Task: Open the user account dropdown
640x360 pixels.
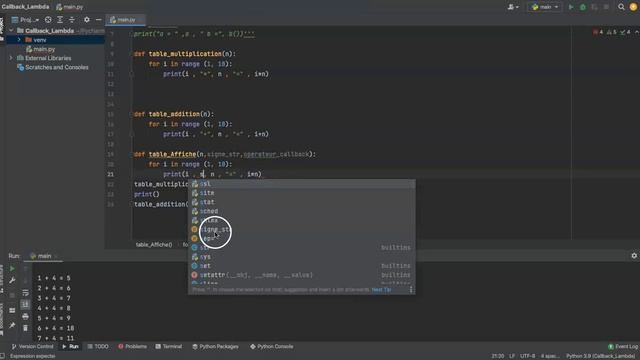Action: click(x=513, y=7)
